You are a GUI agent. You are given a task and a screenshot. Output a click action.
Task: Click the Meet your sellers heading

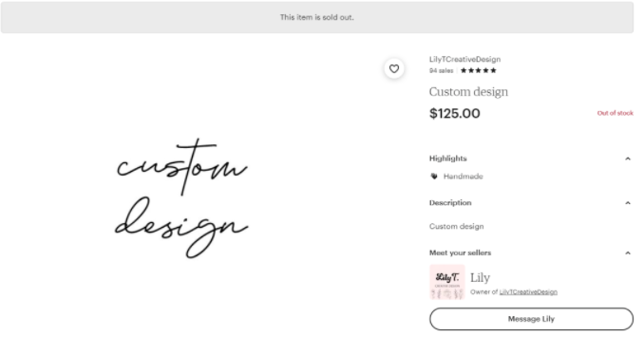(x=460, y=252)
